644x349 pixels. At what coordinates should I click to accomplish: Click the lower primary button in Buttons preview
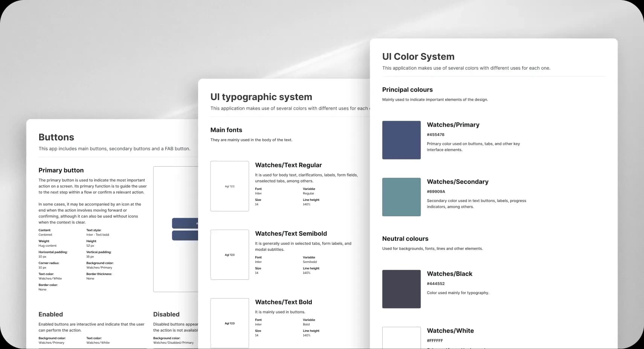click(x=185, y=235)
